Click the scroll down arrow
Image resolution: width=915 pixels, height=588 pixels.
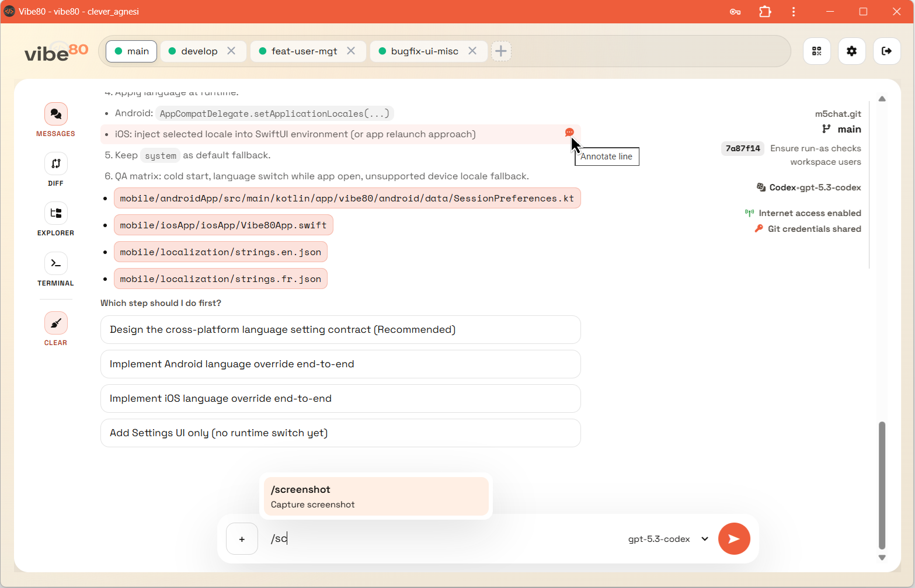coord(882,558)
